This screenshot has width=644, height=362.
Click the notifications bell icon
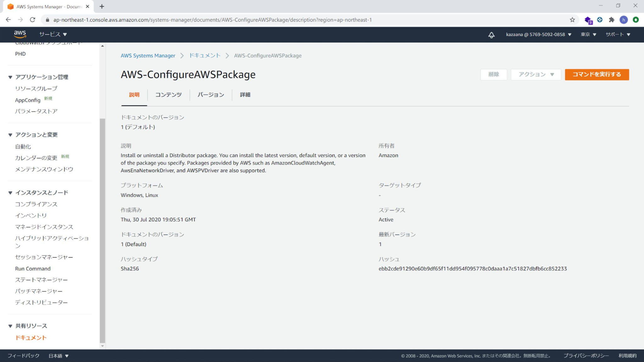(491, 35)
